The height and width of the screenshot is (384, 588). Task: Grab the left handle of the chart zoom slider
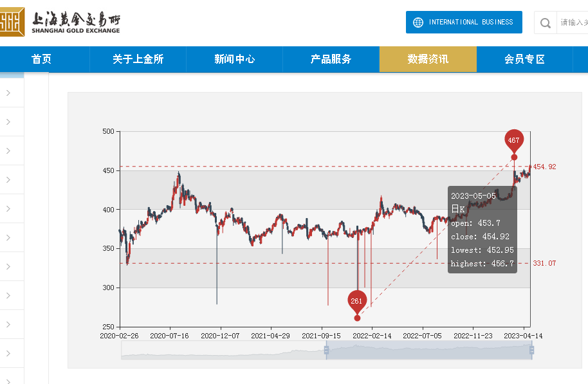326,350
